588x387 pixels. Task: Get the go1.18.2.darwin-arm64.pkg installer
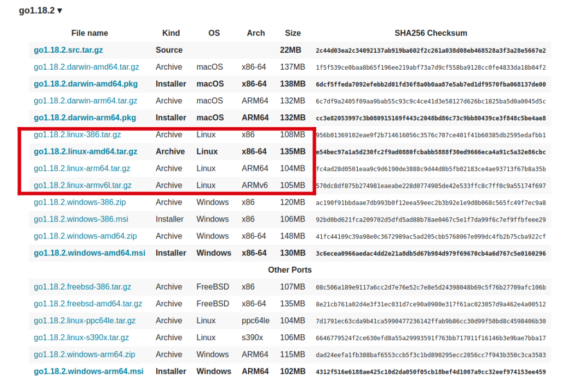pyautogui.click(x=85, y=118)
